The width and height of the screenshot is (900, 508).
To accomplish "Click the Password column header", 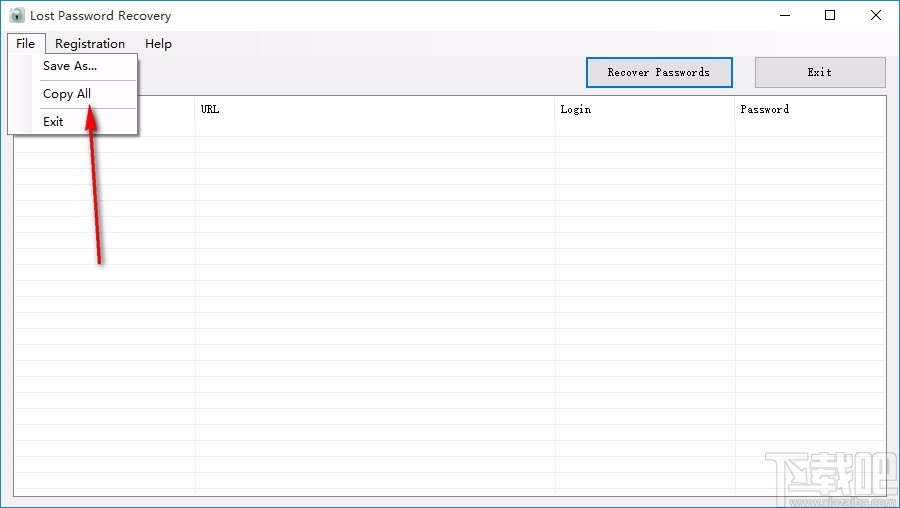I will pyautogui.click(x=810, y=109).
